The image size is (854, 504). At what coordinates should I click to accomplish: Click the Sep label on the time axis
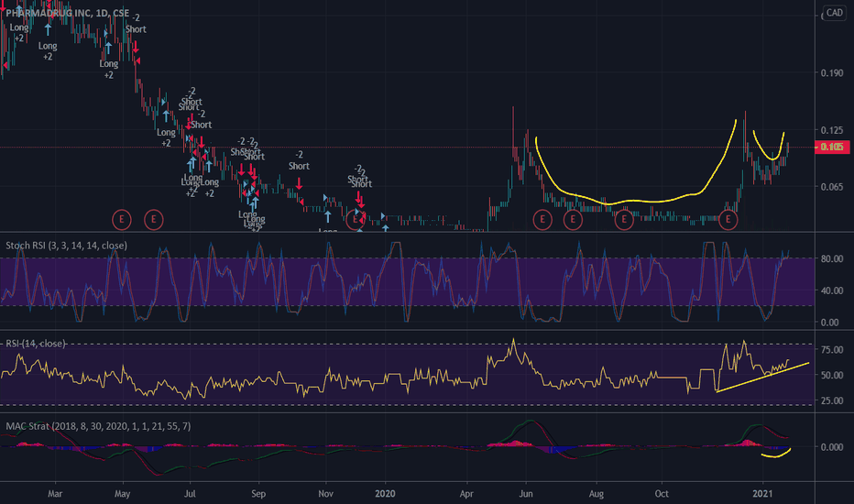(258, 494)
